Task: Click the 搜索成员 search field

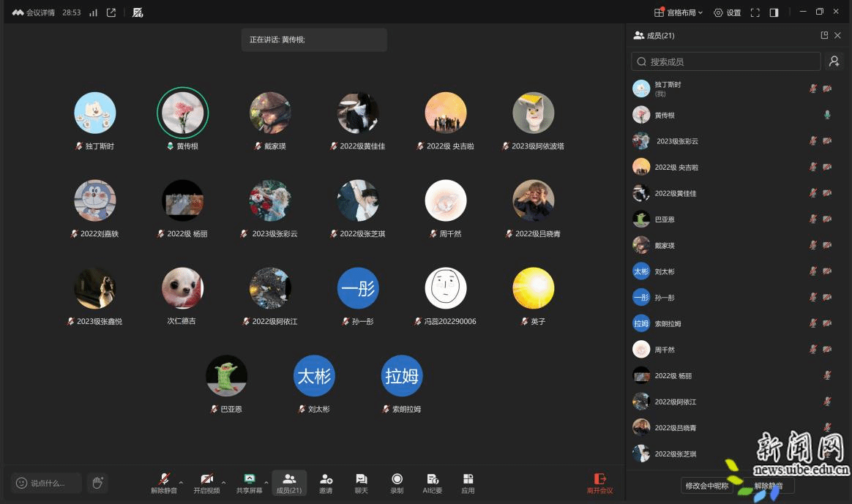Action: pos(726,61)
